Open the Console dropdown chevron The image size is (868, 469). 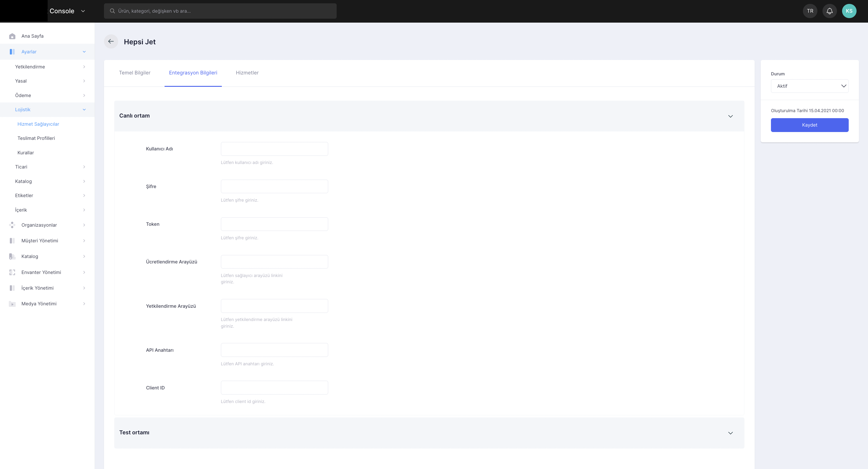pyautogui.click(x=83, y=11)
